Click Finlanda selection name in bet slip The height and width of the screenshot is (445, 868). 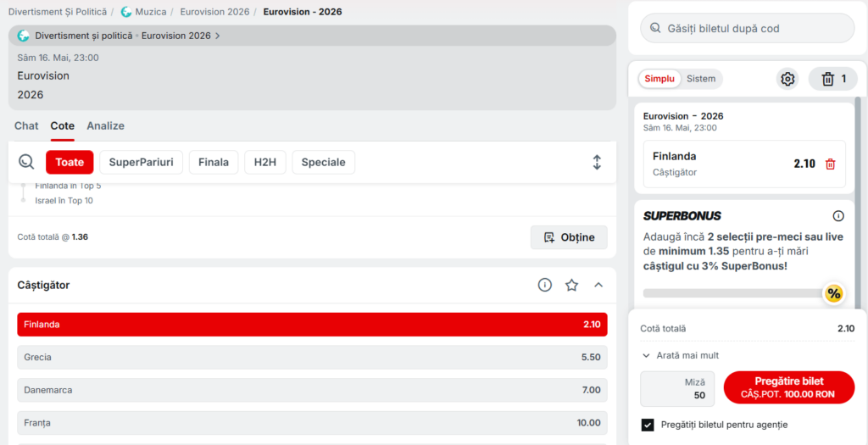click(674, 156)
